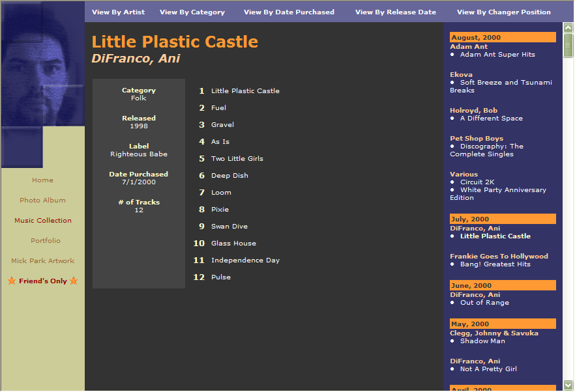This screenshot has height=392, width=575.
Task: Select View By Category in top navigation
Action: [x=192, y=12]
